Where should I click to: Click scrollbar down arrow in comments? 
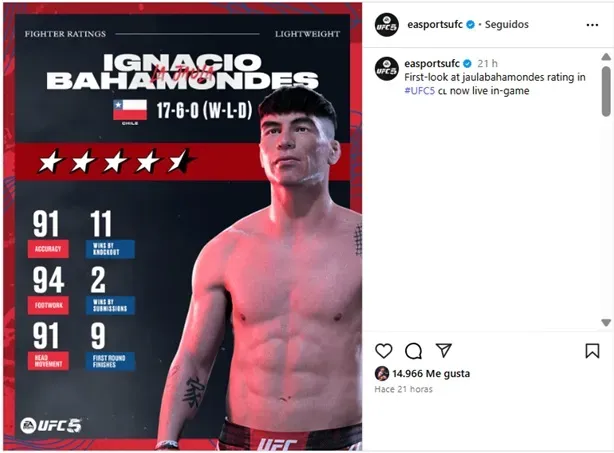[606, 323]
